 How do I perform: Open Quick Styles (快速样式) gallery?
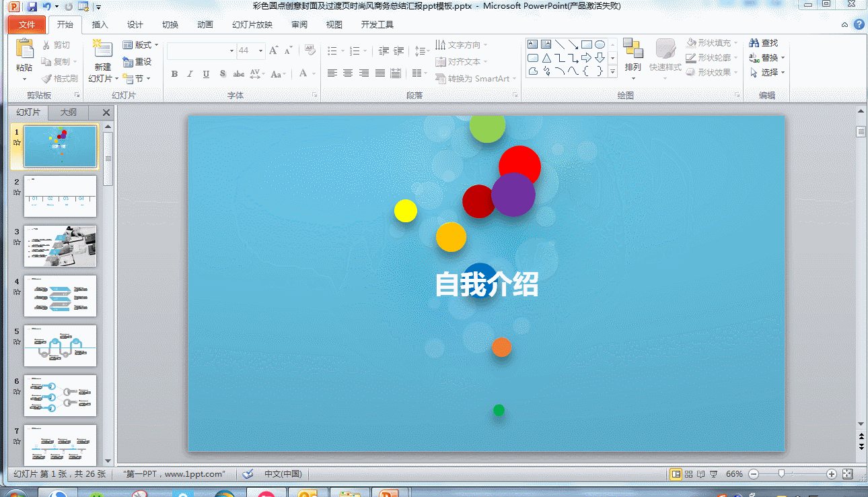click(x=665, y=49)
